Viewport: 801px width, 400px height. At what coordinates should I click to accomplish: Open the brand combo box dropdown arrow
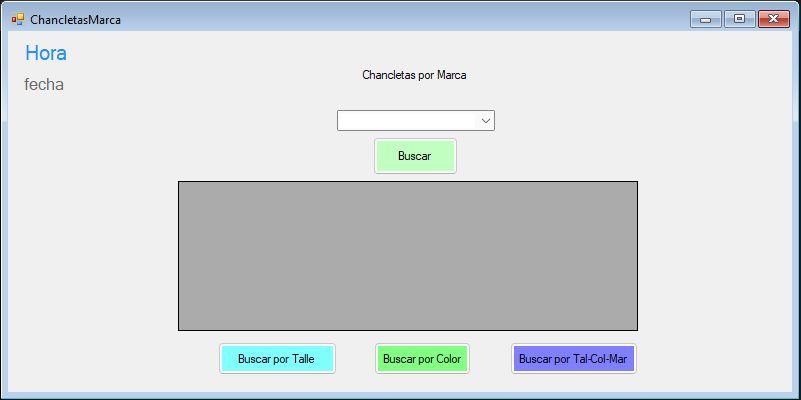point(485,121)
